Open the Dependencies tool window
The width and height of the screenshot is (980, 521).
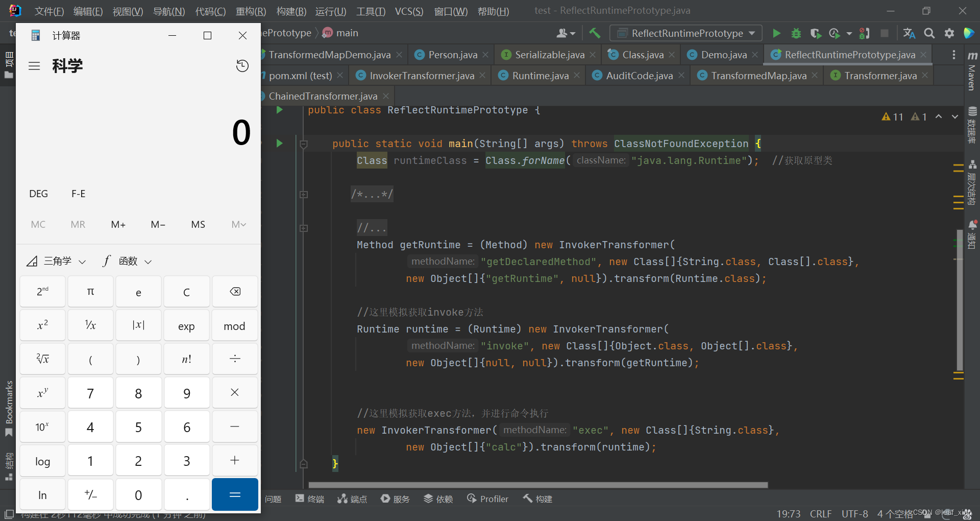pos(438,499)
